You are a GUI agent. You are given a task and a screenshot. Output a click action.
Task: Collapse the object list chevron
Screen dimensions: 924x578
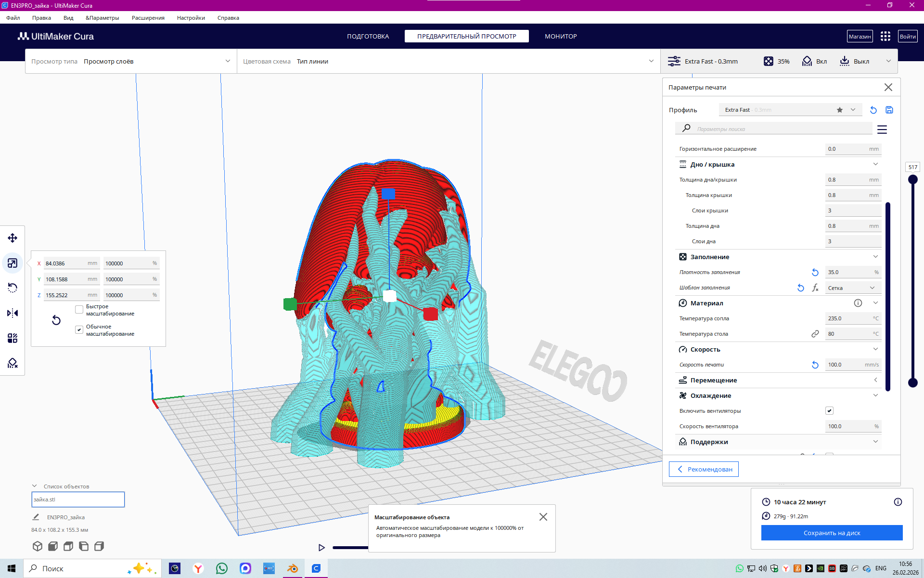click(x=35, y=486)
